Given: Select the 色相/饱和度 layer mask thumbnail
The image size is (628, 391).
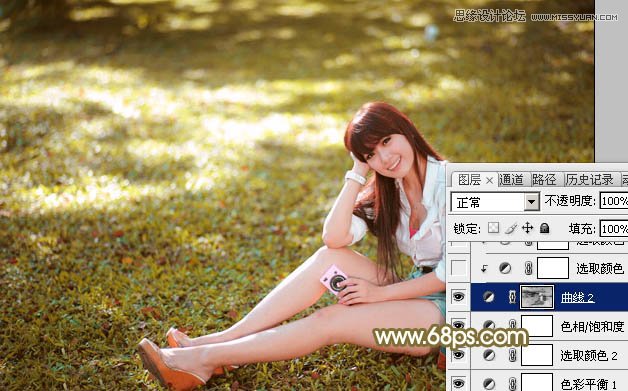Looking at the screenshot, I should pos(537,326).
